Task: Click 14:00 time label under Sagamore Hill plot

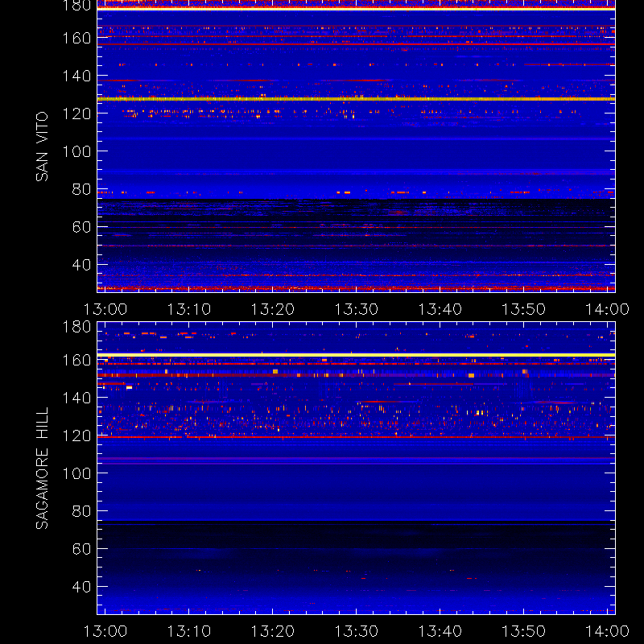Action: click(x=607, y=631)
